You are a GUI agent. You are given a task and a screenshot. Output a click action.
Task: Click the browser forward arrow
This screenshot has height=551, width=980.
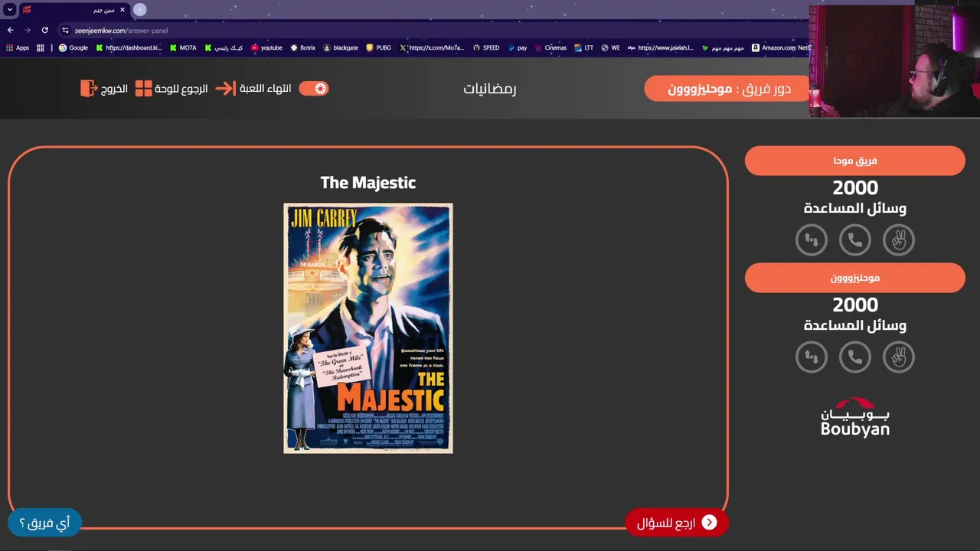tap(28, 30)
